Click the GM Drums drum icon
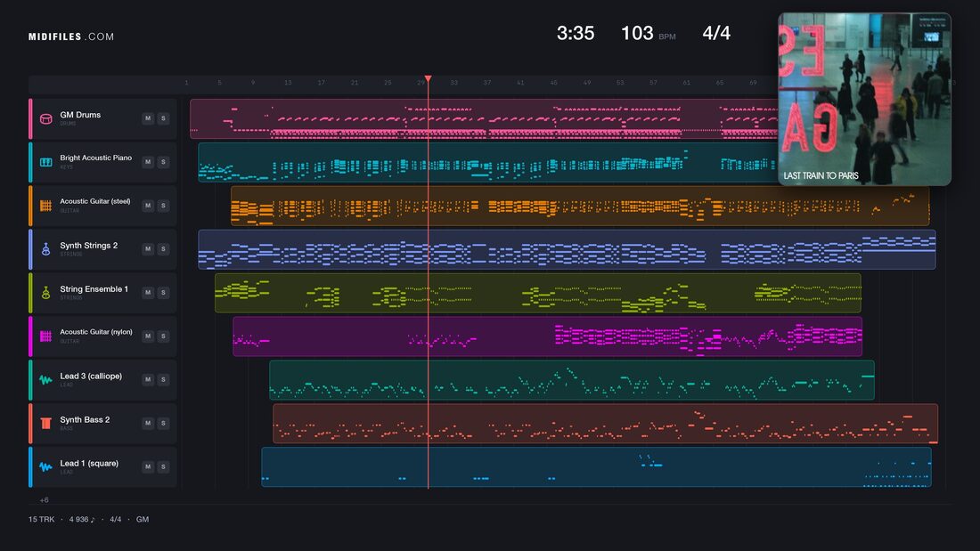Screen dimensions: 980x551 (x=45, y=118)
